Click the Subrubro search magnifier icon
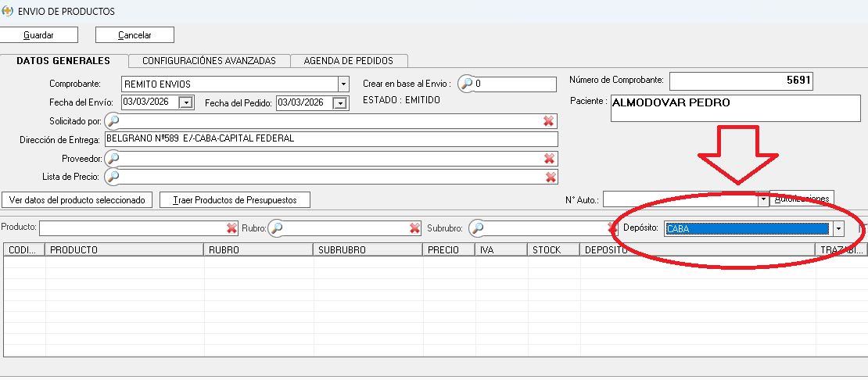The width and height of the screenshot is (868, 380). tap(476, 228)
